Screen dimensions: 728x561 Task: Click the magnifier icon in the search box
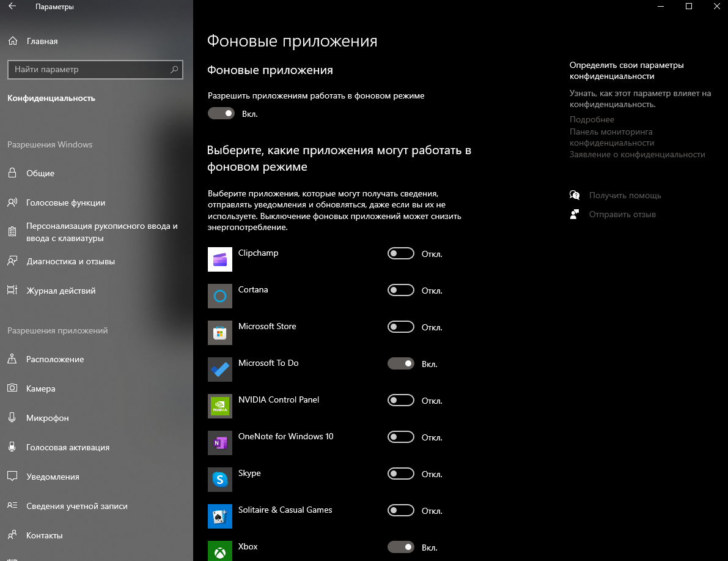click(x=174, y=69)
